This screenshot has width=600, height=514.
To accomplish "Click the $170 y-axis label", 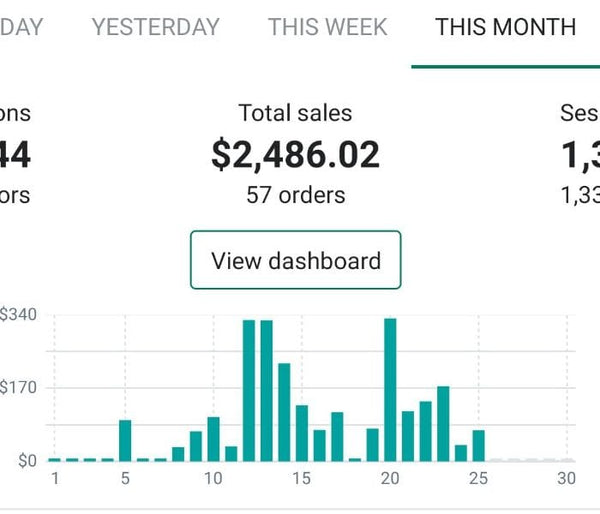I will point(18,388).
